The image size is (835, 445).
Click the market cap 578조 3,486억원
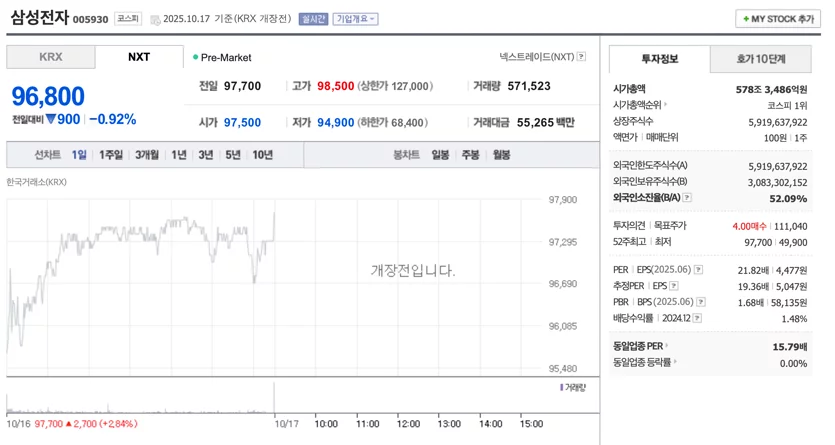click(772, 89)
